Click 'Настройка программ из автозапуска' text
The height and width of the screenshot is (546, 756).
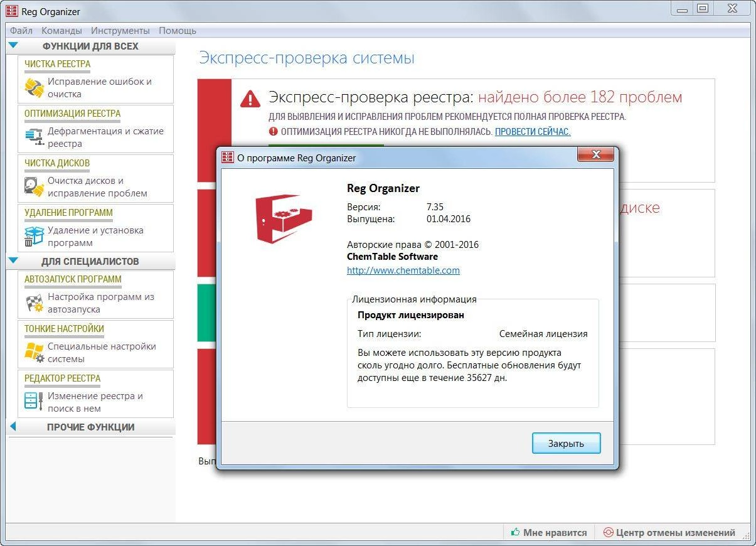point(100,303)
